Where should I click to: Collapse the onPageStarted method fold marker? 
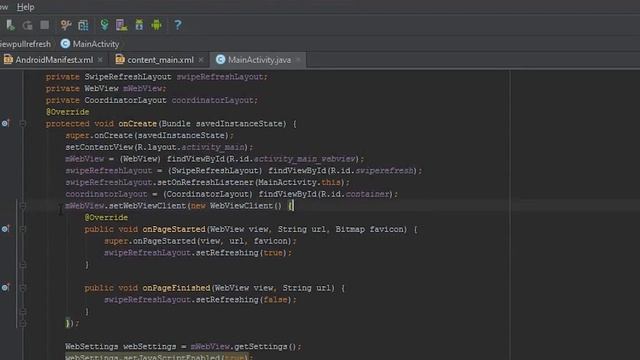[23, 229]
